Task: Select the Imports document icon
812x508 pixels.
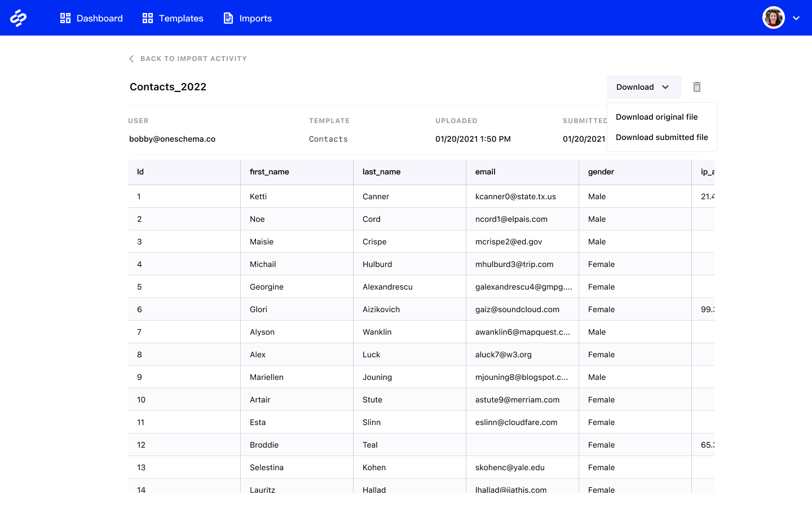Action: pyautogui.click(x=228, y=17)
